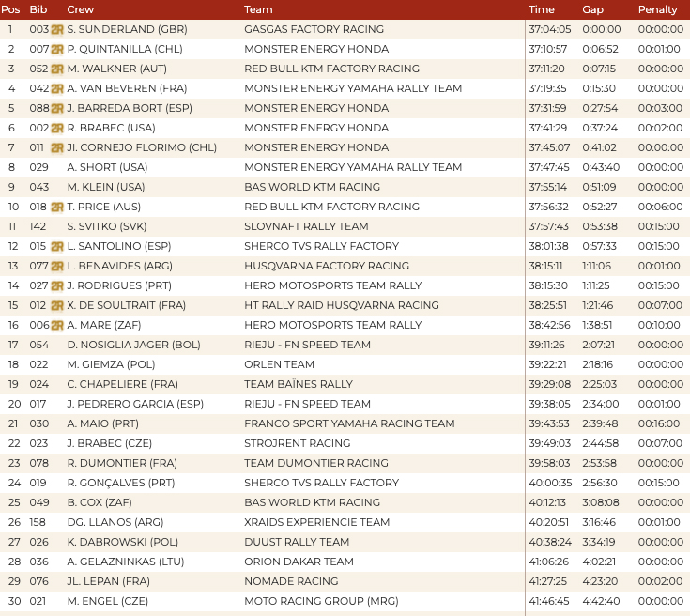Select crew name J. PEDRERO GARCIA (ESP)
The width and height of the screenshot is (690, 616).
135,404
